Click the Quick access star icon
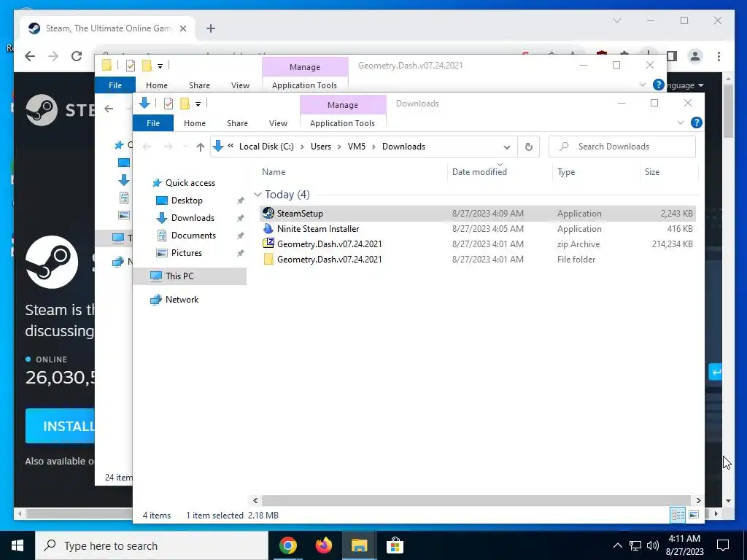Viewport: 747px width, 560px height. click(157, 183)
